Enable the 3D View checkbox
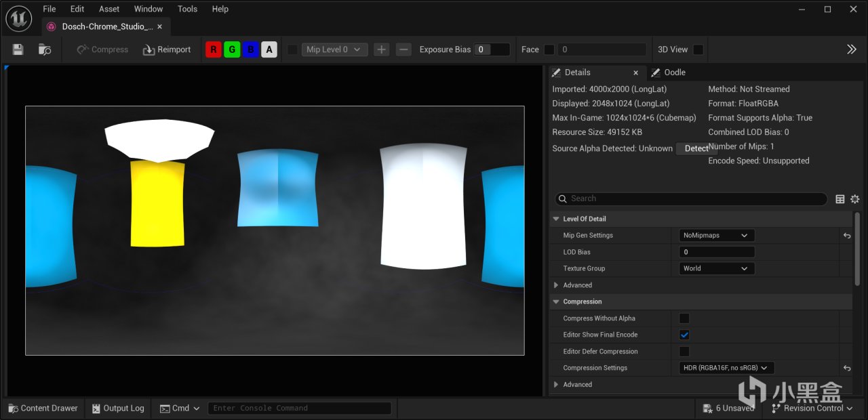 pyautogui.click(x=698, y=49)
